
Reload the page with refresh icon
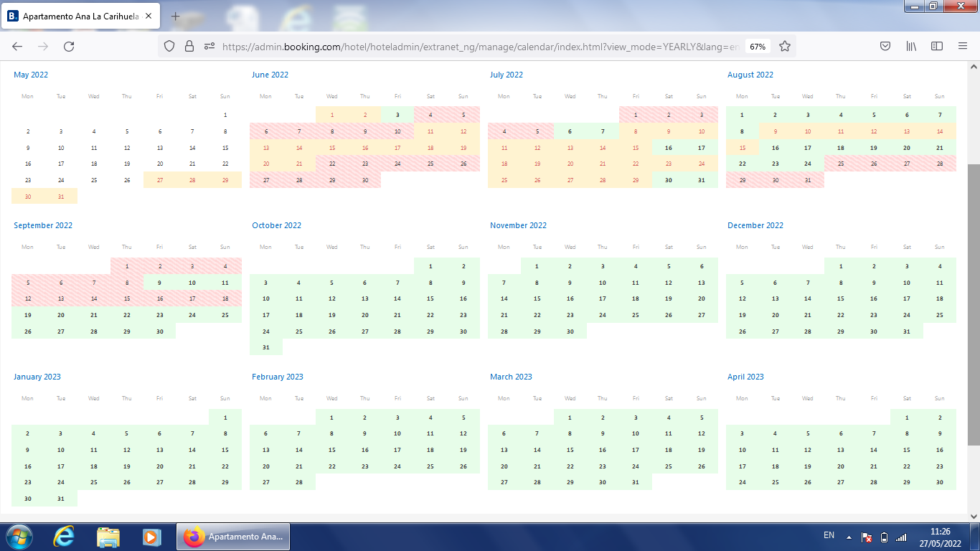[x=69, y=46]
